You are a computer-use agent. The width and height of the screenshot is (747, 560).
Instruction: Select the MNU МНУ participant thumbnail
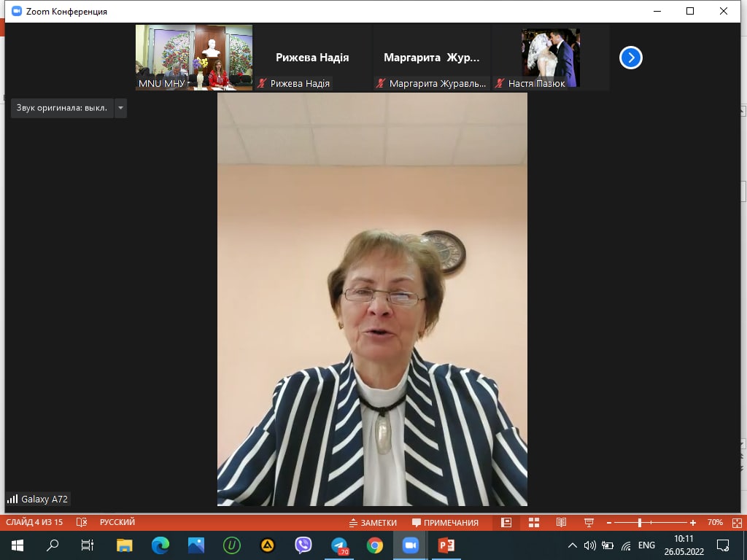194,58
